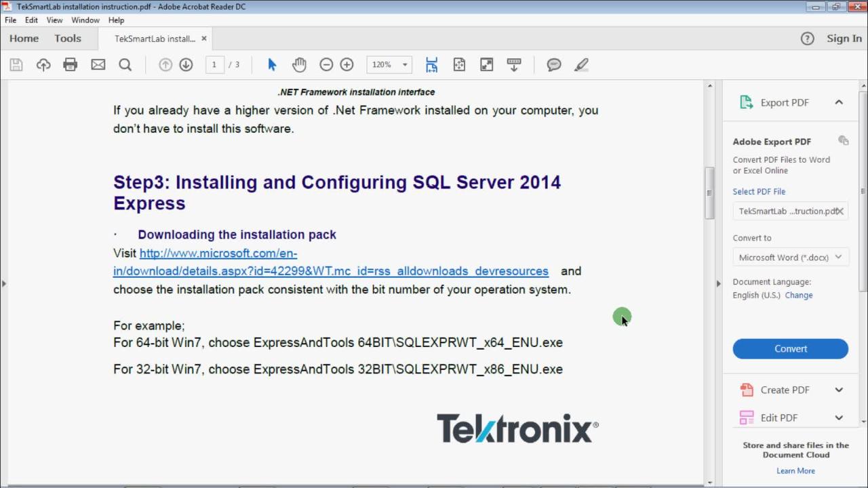Collapse the Export PDF panel

coord(839,102)
